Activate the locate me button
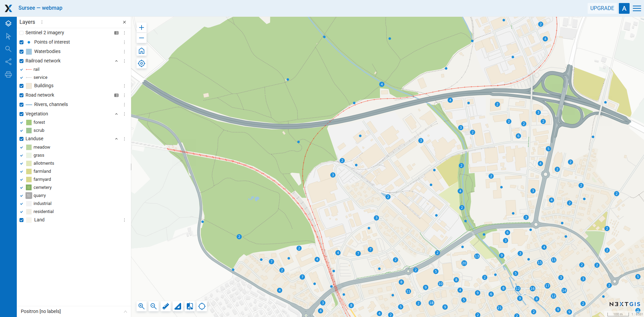 tap(142, 63)
